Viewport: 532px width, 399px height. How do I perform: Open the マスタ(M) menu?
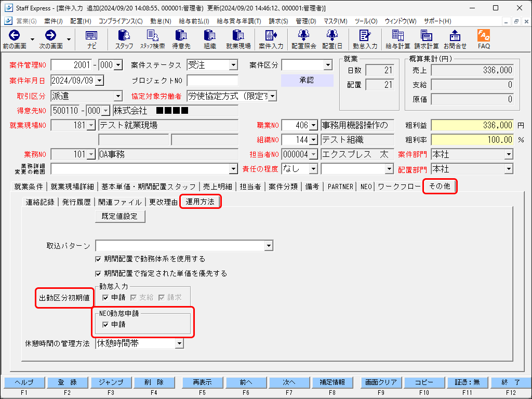(x=335, y=21)
